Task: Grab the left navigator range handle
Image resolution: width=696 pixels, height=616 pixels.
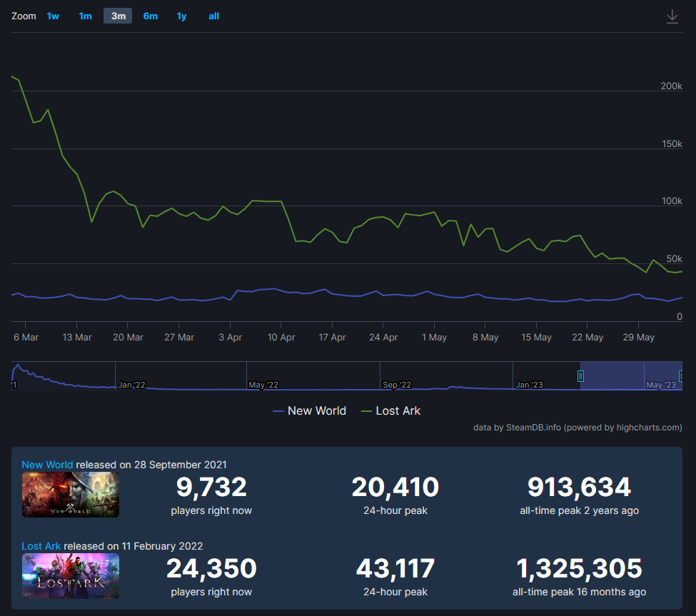Action: point(580,376)
